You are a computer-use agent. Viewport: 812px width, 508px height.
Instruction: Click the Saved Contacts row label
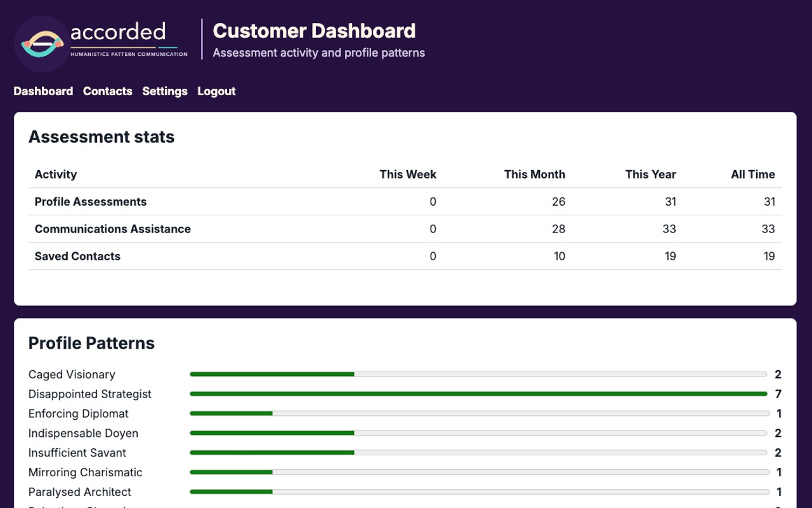click(77, 257)
